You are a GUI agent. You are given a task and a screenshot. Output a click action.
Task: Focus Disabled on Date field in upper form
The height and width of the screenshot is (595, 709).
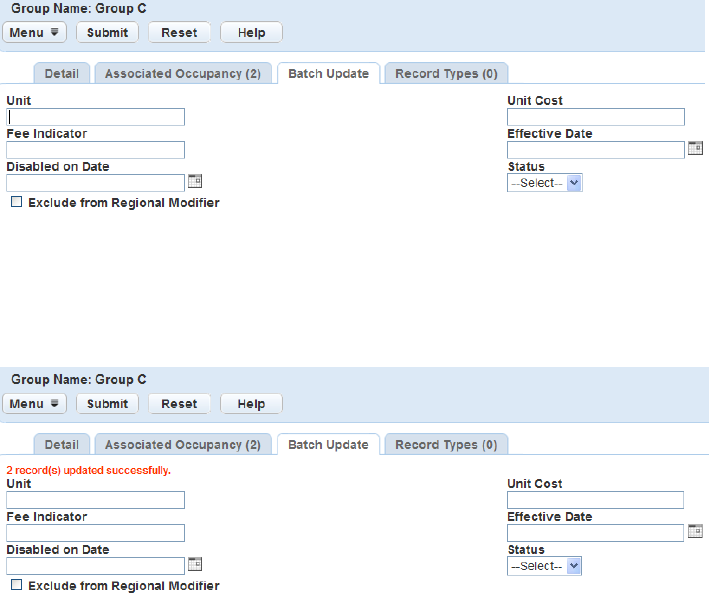(x=95, y=183)
